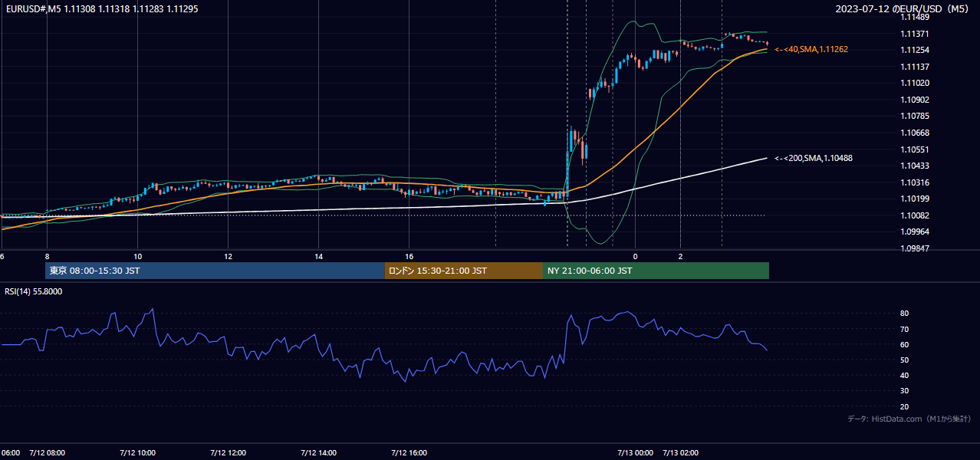Click the 7/12 08:00 date label
Image resolution: width=980 pixels, height=460 pixels.
48,452
